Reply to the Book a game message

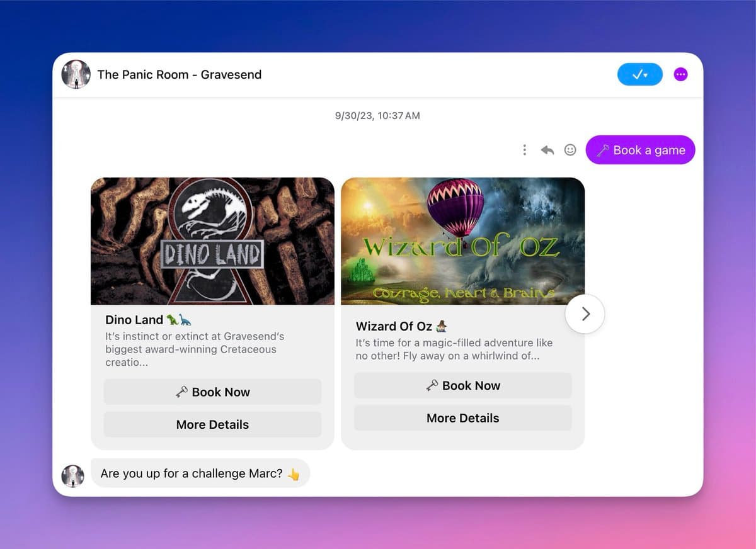547,150
